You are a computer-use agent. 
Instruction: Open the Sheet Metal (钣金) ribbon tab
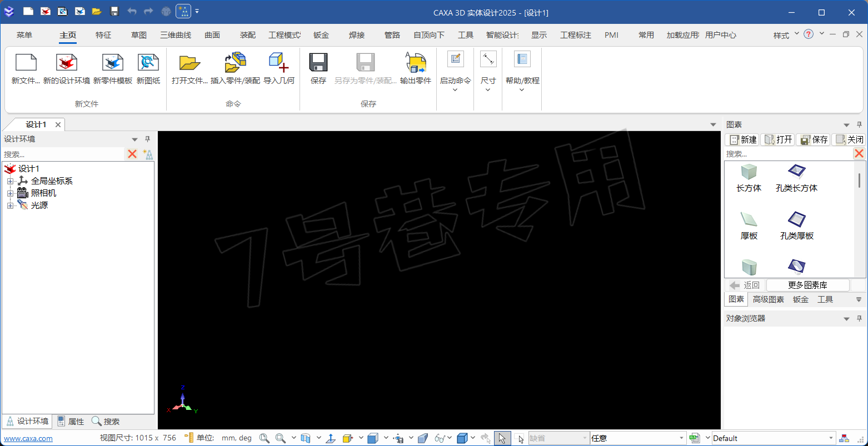click(321, 35)
